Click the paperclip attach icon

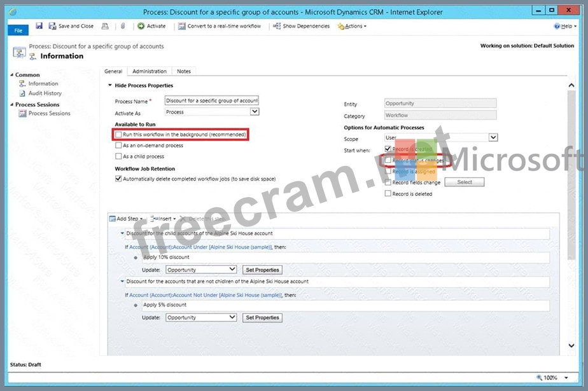123,26
